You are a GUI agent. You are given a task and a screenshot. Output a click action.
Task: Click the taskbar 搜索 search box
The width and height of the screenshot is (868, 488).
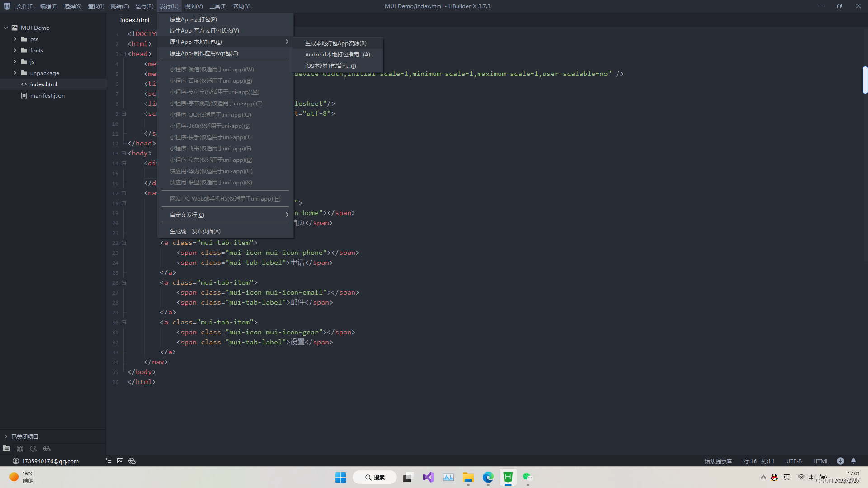pyautogui.click(x=375, y=477)
